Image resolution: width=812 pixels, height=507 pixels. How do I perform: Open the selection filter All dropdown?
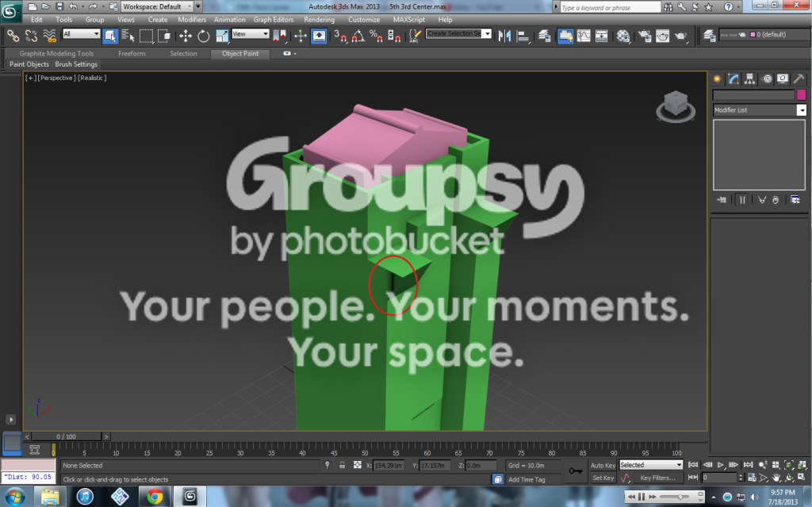tap(81, 33)
